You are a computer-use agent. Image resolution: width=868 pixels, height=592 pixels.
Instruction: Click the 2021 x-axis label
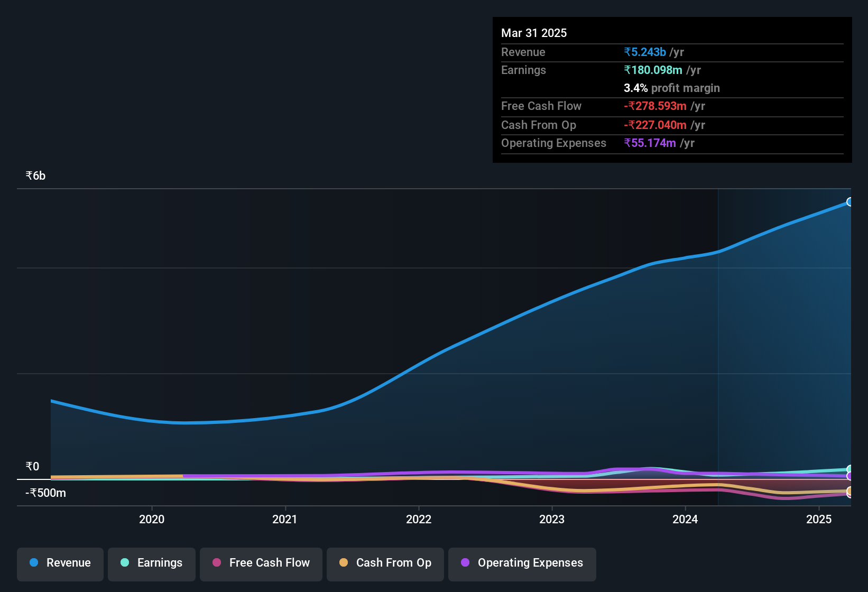pos(285,520)
